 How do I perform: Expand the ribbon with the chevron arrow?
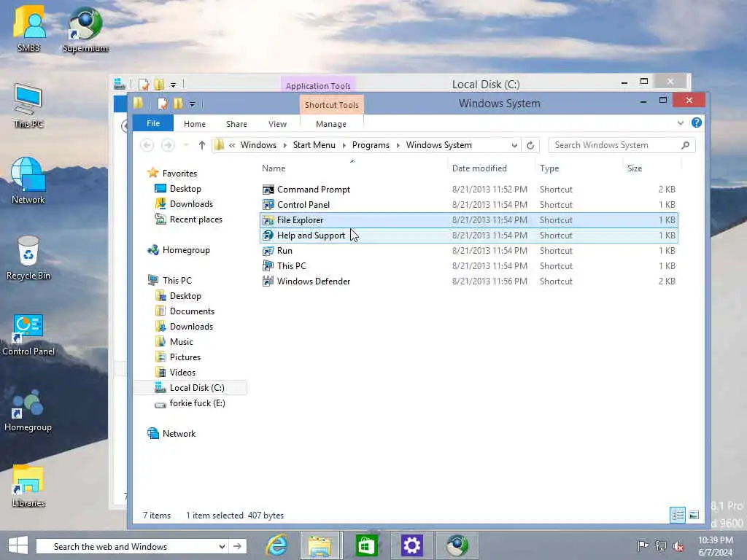(681, 123)
